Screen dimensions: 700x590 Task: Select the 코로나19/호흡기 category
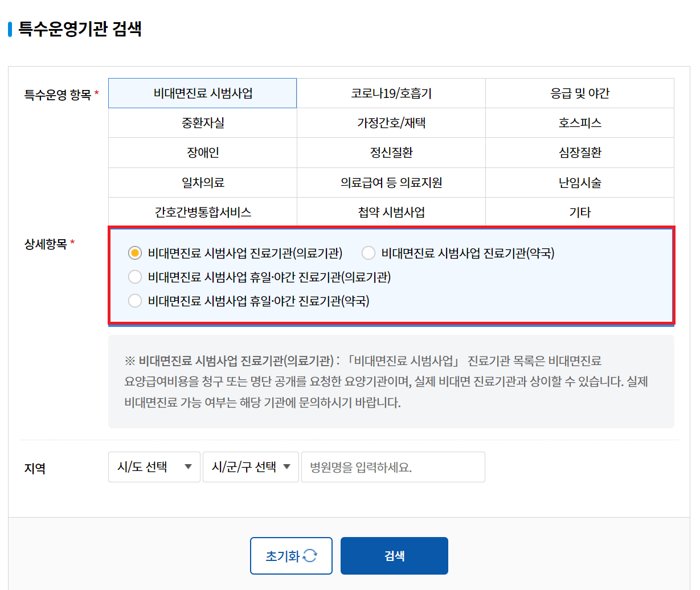click(x=390, y=93)
